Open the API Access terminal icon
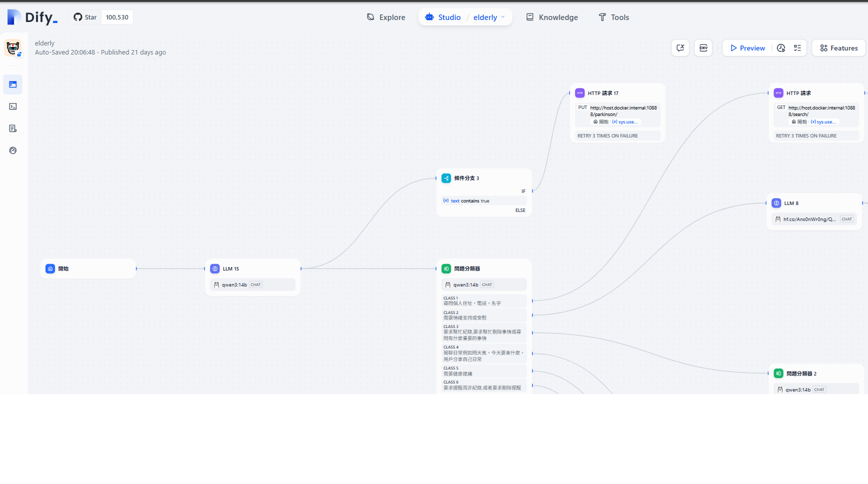Viewport: 868px width, 484px height. pyautogui.click(x=13, y=106)
